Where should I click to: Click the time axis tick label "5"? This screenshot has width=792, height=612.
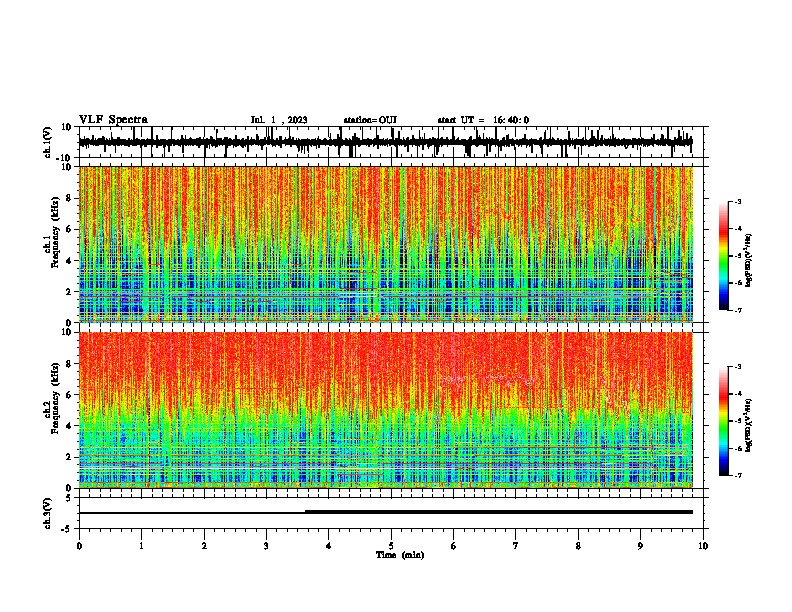pos(391,546)
